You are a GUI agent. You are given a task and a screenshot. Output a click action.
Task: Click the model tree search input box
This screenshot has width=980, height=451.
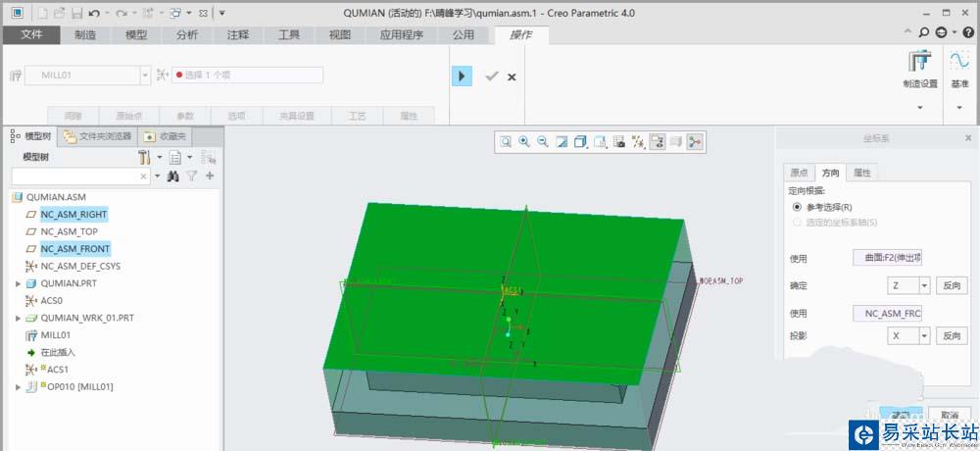click(x=80, y=176)
